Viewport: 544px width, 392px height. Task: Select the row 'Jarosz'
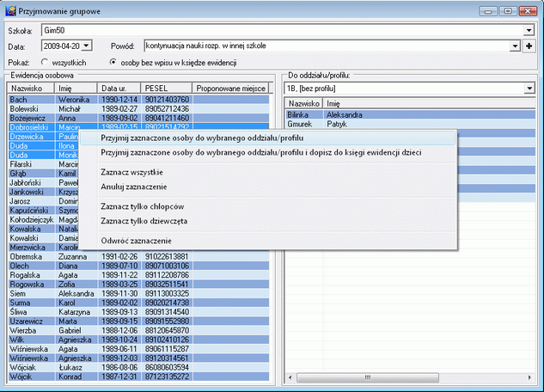(x=44, y=201)
